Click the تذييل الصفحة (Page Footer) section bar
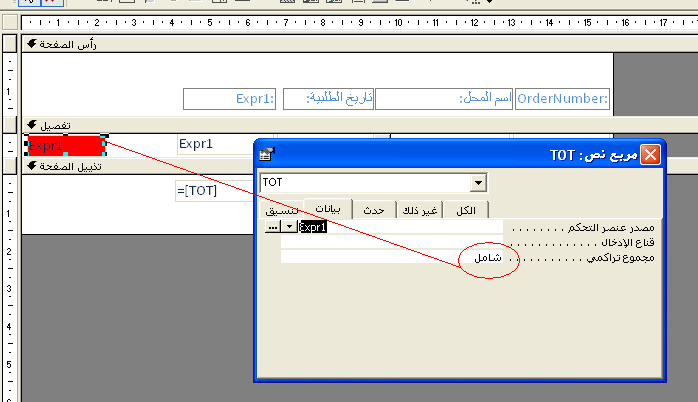Viewport: 698px width, 402px height. 140,166
